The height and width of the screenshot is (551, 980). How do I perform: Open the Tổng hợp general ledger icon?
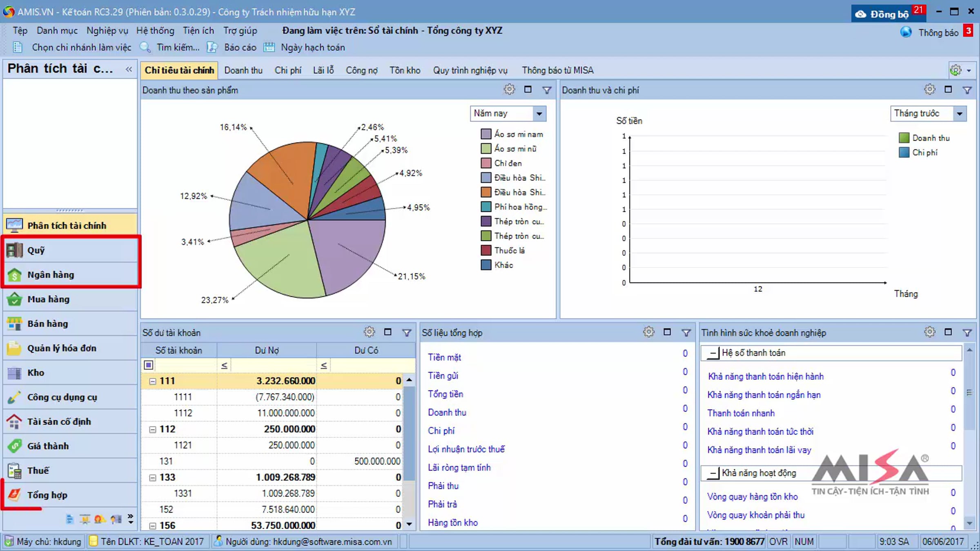pyautogui.click(x=15, y=495)
